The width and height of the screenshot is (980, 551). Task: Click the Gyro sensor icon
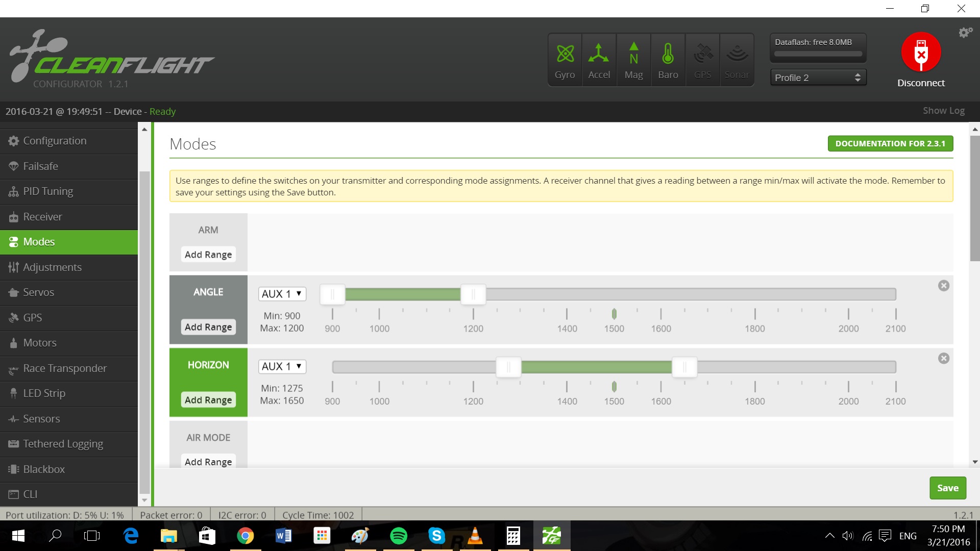point(565,54)
